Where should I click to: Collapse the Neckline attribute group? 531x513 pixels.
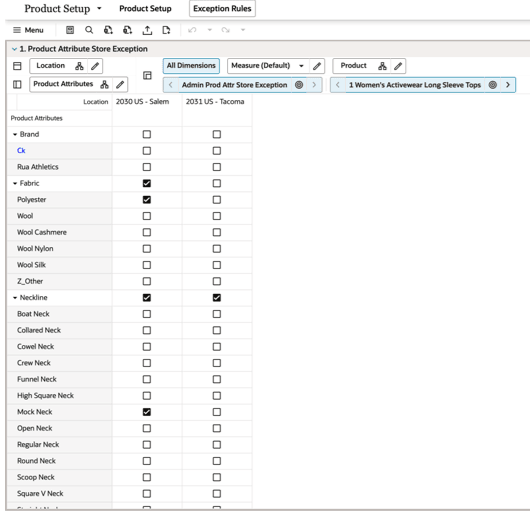tap(15, 298)
